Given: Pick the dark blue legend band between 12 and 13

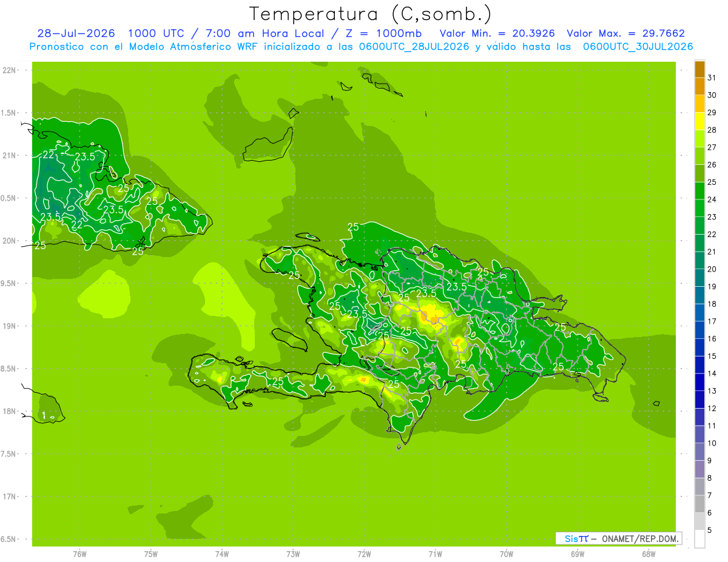Looking at the screenshot, I should click(699, 400).
